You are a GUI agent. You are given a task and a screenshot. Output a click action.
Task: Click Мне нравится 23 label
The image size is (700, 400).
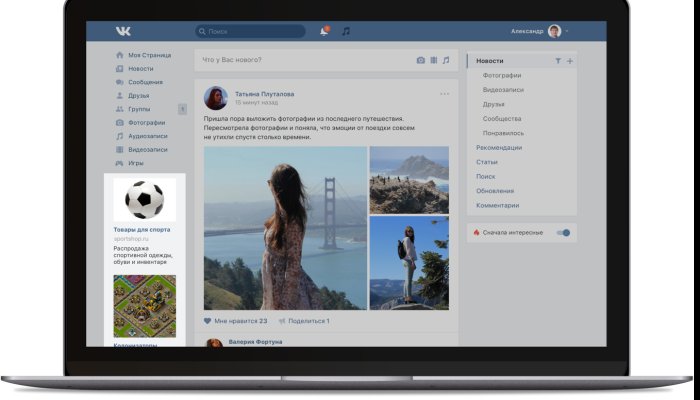click(x=241, y=321)
